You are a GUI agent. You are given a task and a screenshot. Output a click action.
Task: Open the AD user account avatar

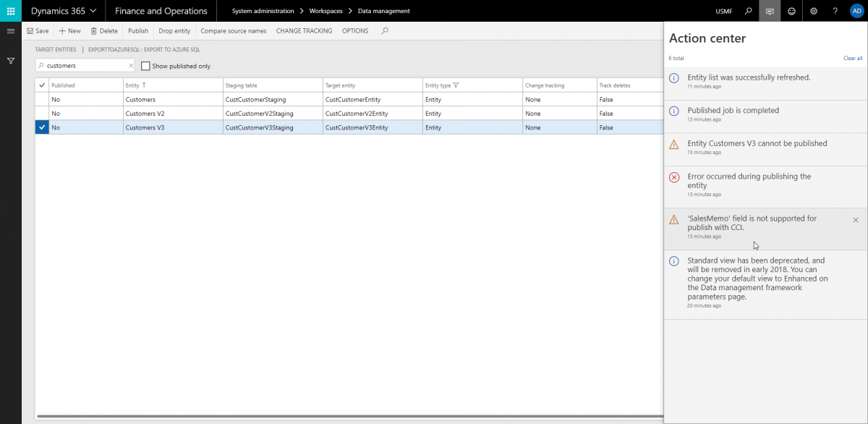[x=856, y=11]
